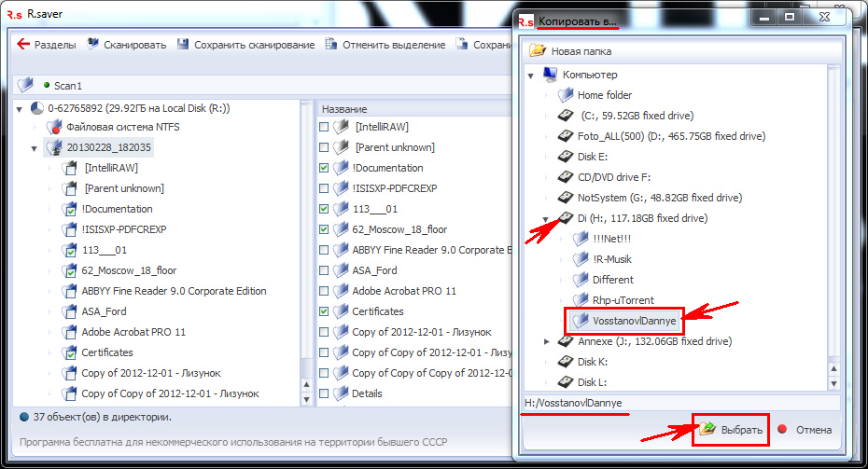Collapse the 20130228_182035 scan node
Image resolution: width=868 pixels, height=469 pixels.
point(35,147)
